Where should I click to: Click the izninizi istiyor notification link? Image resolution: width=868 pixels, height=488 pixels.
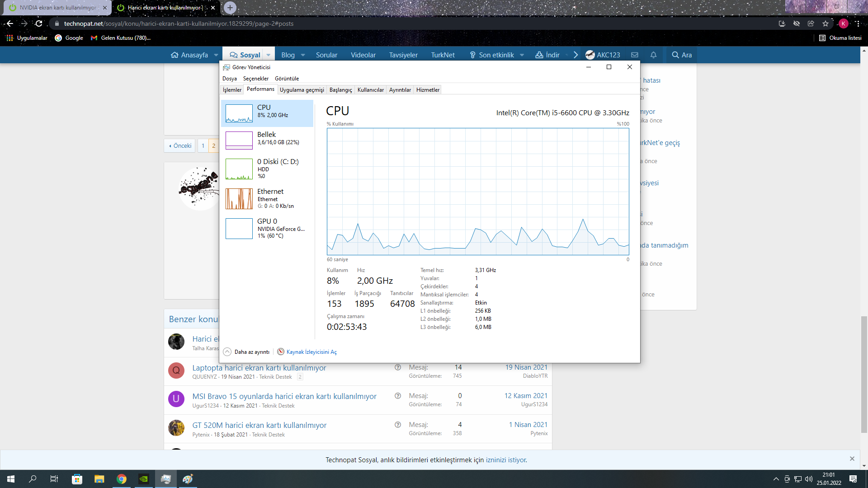coord(506,460)
